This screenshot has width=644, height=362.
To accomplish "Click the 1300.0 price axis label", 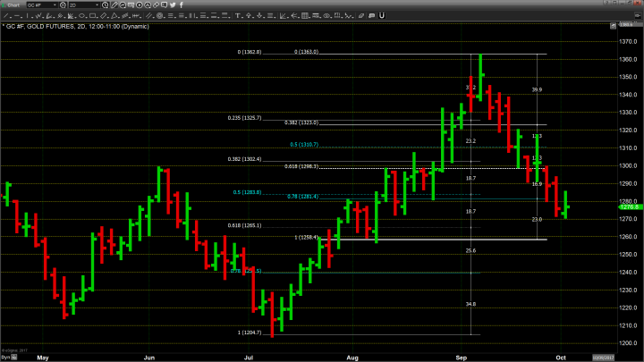I will [x=629, y=166].
